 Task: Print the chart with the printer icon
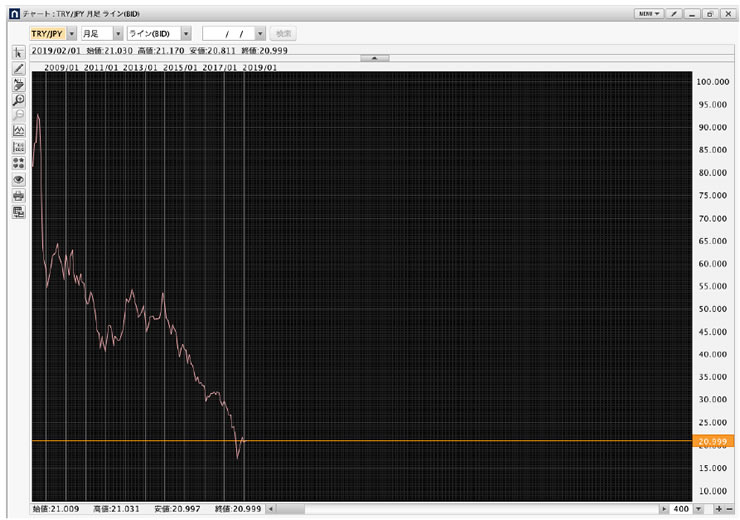pyautogui.click(x=18, y=196)
